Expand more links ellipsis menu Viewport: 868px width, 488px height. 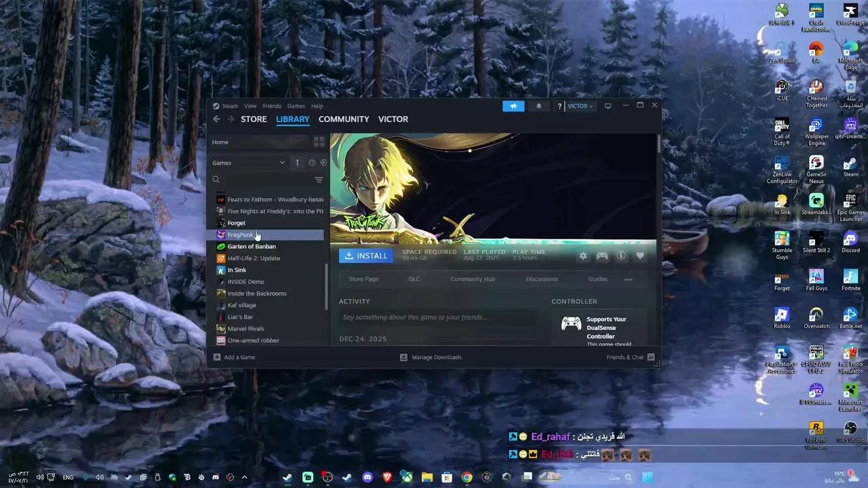tap(628, 279)
